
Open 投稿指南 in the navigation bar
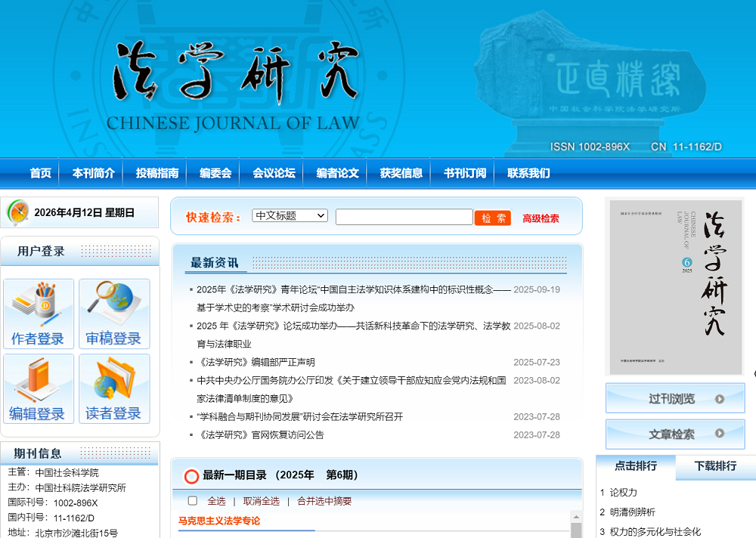point(157,173)
